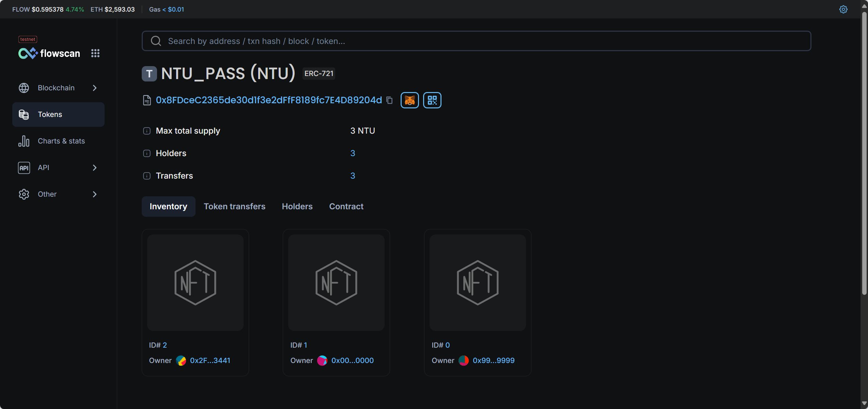Click the token T avatar icon
This screenshot has width=868, height=409.
coord(149,74)
